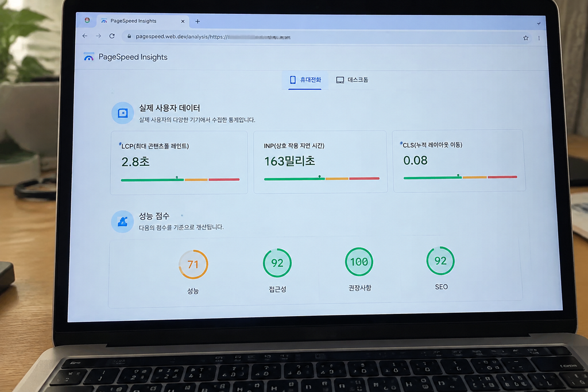Open the tab search dropdown arrow in the browser

tap(539, 23)
